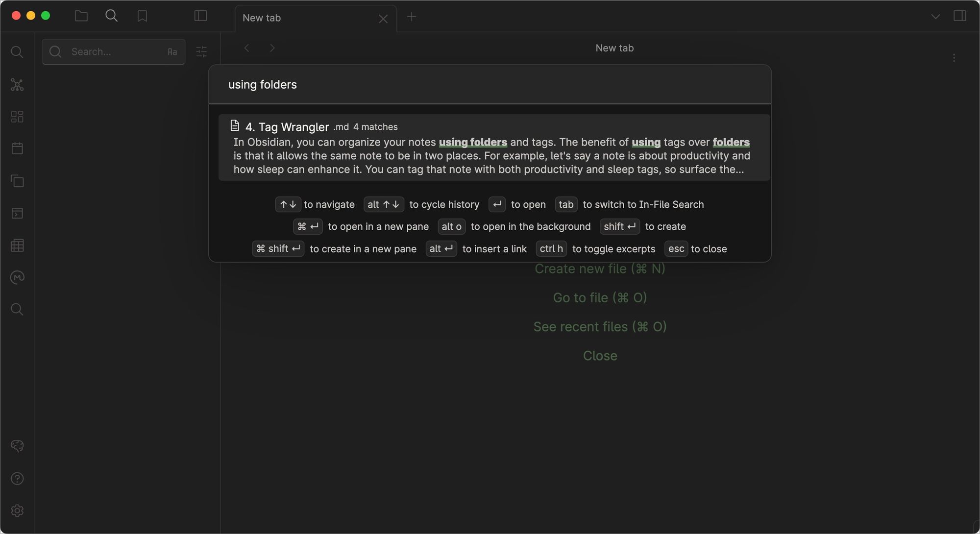The image size is (980, 534).
Task: Click Create new file link
Action: coord(599,268)
